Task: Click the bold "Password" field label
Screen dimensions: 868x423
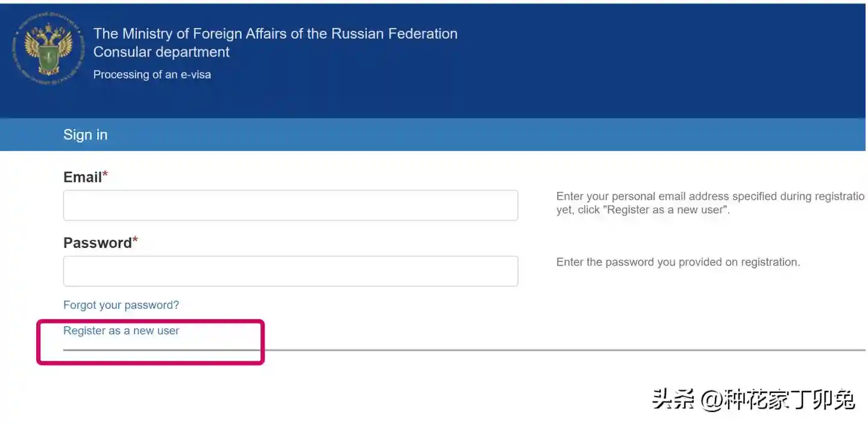Action: [97, 243]
